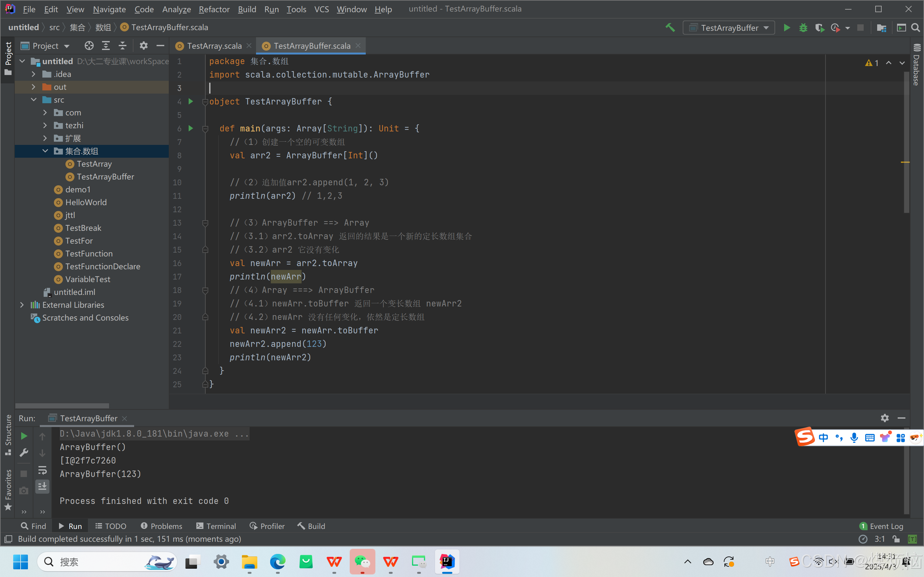Toggle scroll to end in the Run console

pos(42,486)
